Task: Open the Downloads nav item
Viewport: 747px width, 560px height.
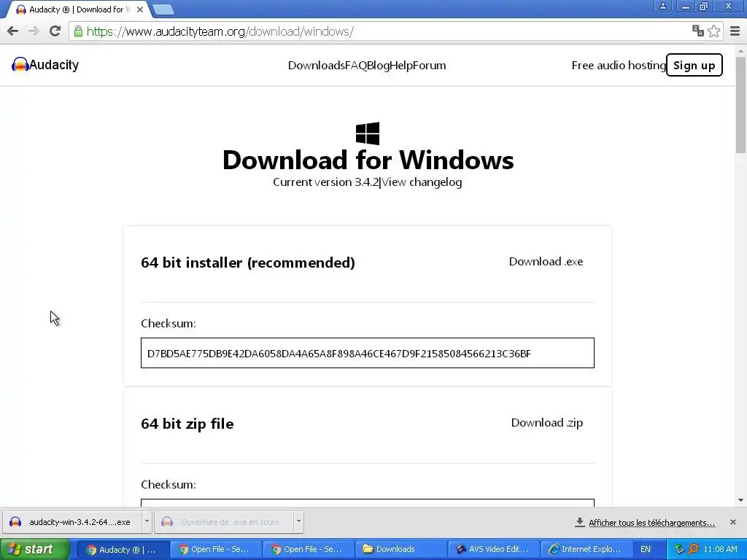Action: point(317,65)
